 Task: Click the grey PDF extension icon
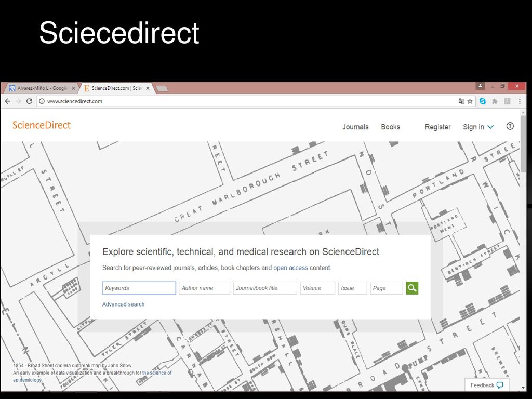pyautogui.click(x=507, y=101)
